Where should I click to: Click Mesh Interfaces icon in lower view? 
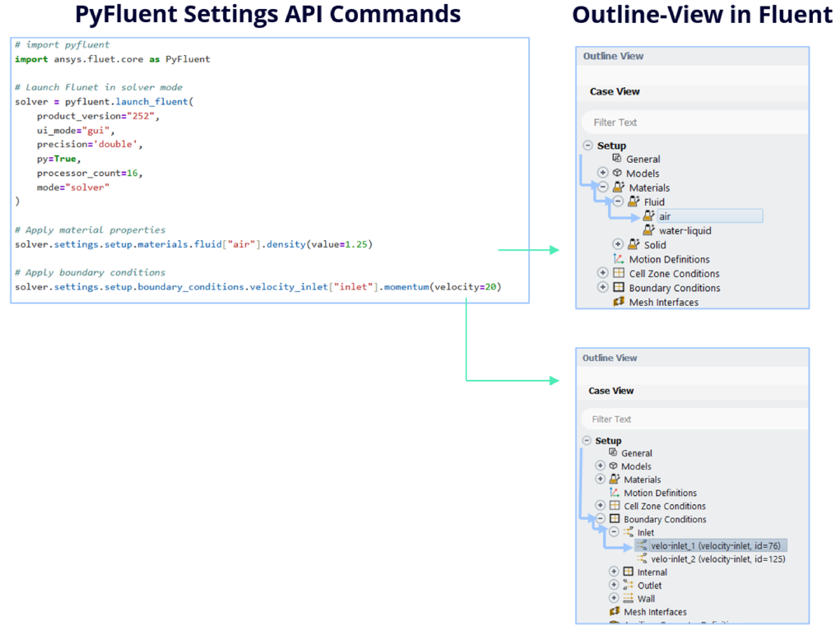[615, 611]
